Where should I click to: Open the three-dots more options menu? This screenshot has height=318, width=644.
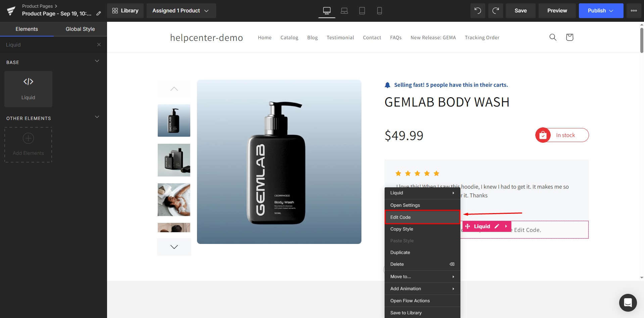click(x=634, y=11)
